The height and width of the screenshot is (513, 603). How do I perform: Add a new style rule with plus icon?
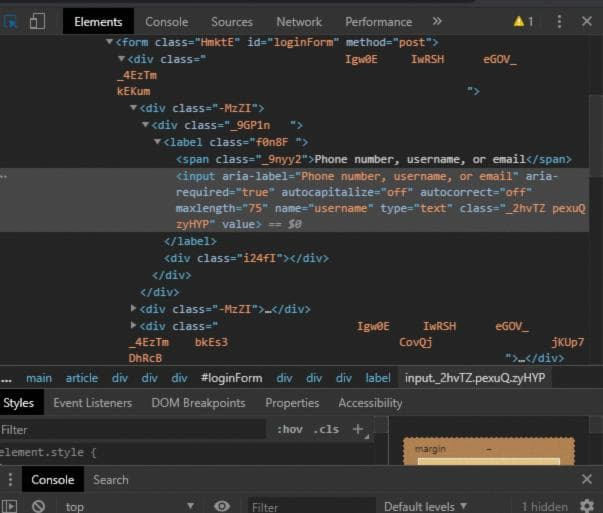click(x=357, y=429)
